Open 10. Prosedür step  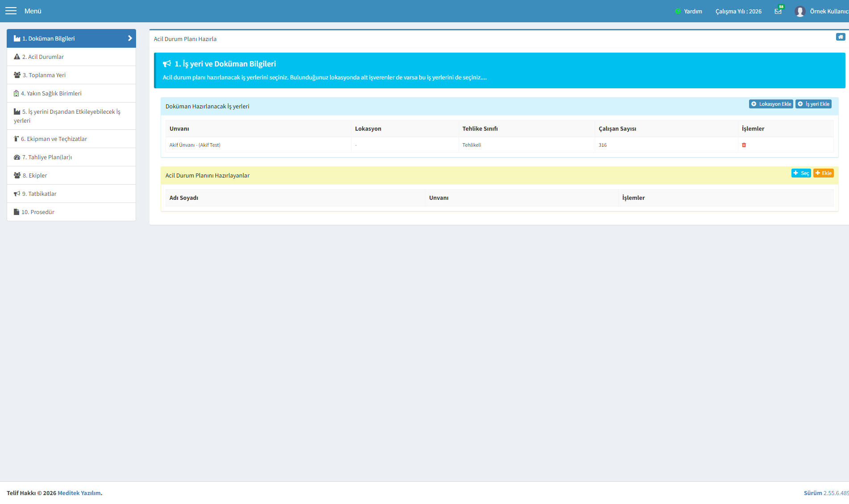[x=71, y=212]
